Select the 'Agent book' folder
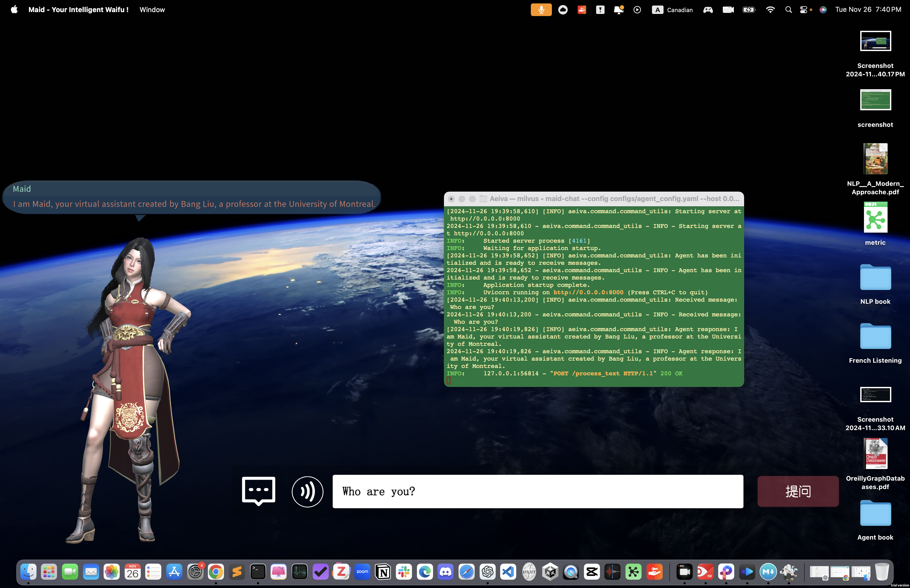910x588 pixels. click(875, 520)
